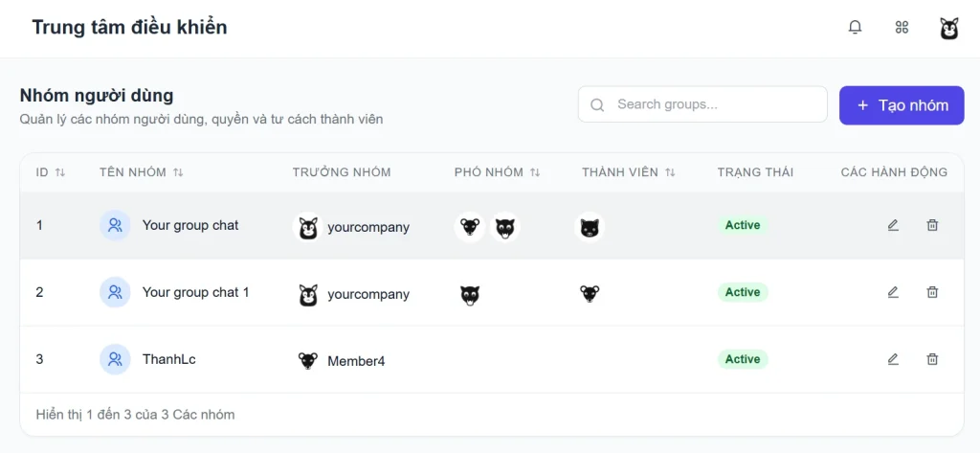
Task: Click yourcompany leader in first row
Action: click(367, 227)
